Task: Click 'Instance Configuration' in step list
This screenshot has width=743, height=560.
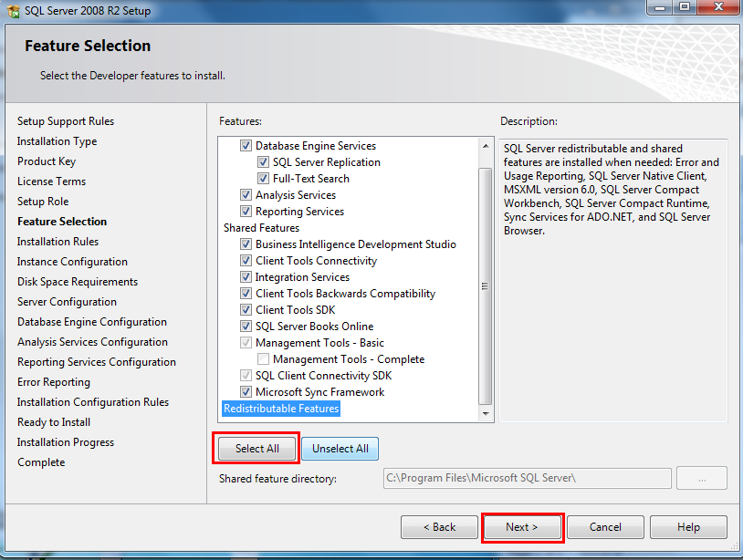Action: pyautogui.click(x=72, y=262)
